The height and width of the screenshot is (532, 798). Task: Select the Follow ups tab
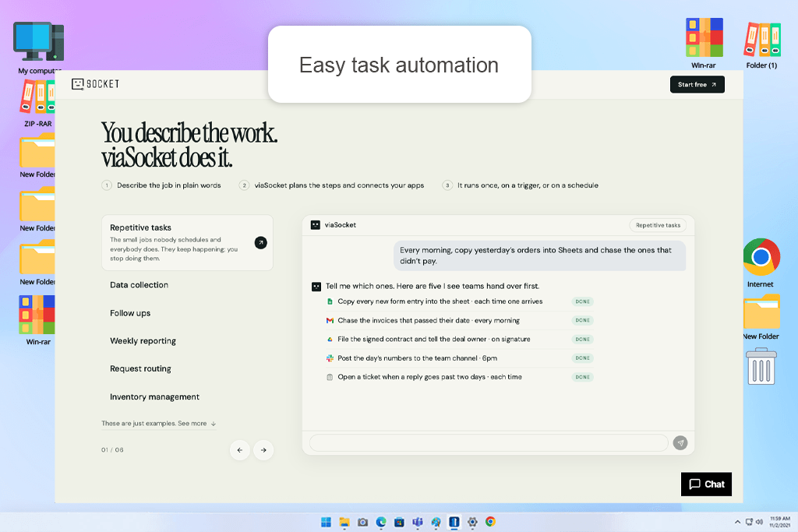(130, 313)
